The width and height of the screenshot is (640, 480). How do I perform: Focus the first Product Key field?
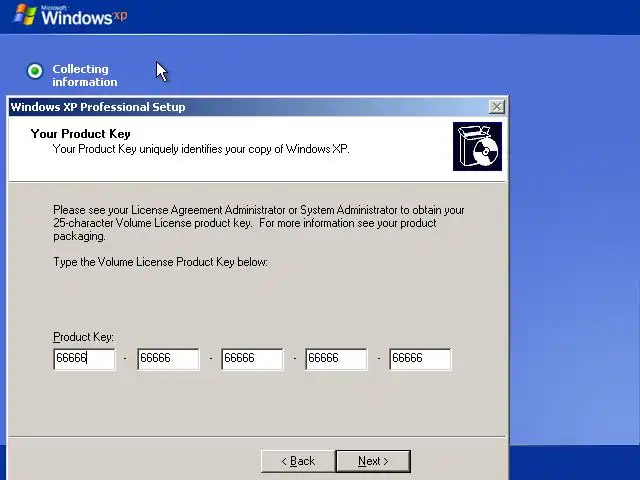click(84, 359)
